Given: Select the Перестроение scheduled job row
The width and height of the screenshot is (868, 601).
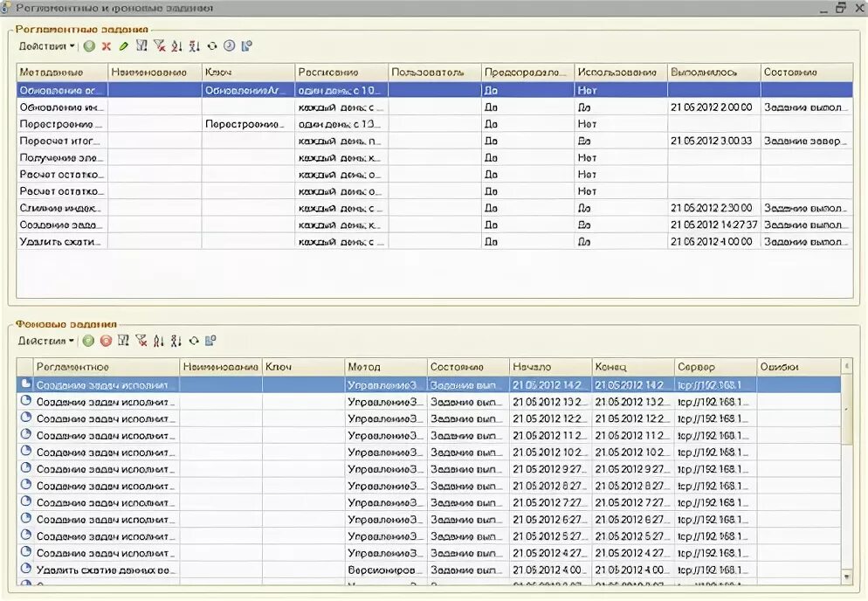Looking at the screenshot, I should click(x=435, y=124).
